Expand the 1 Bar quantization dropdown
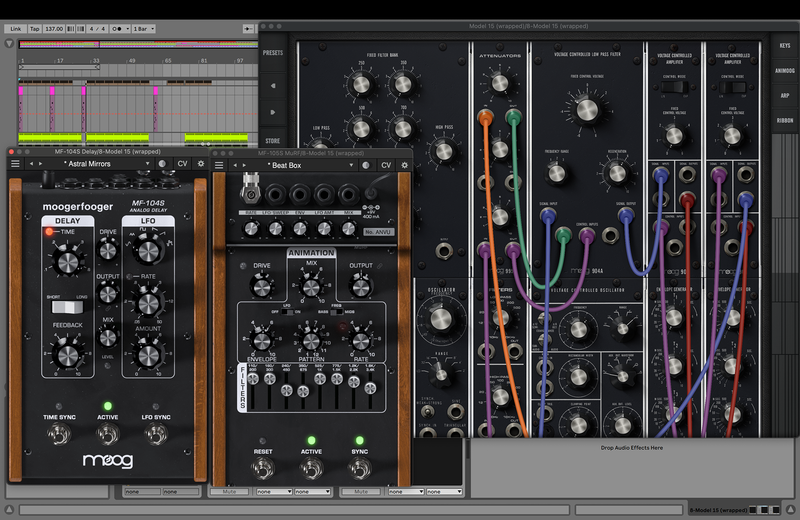Viewport: 800px width, 520px height. (144, 29)
